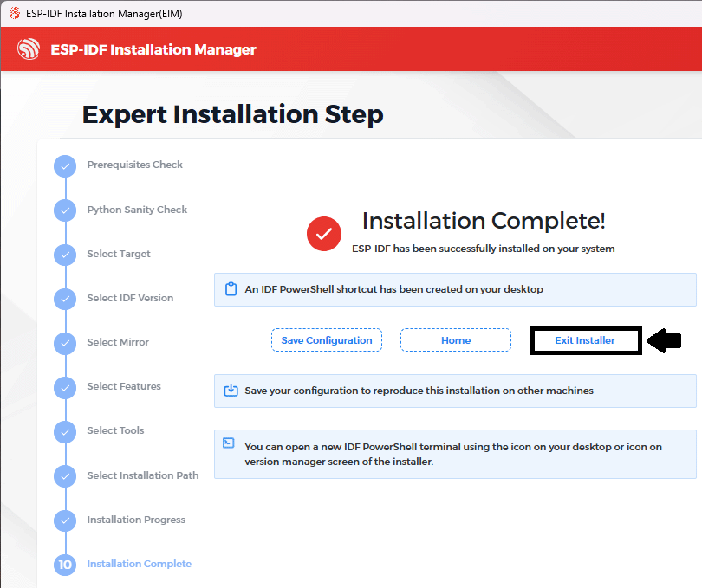This screenshot has height=588, width=702.
Task: Click the Select Target step checkmark circle
Action: 65,255
